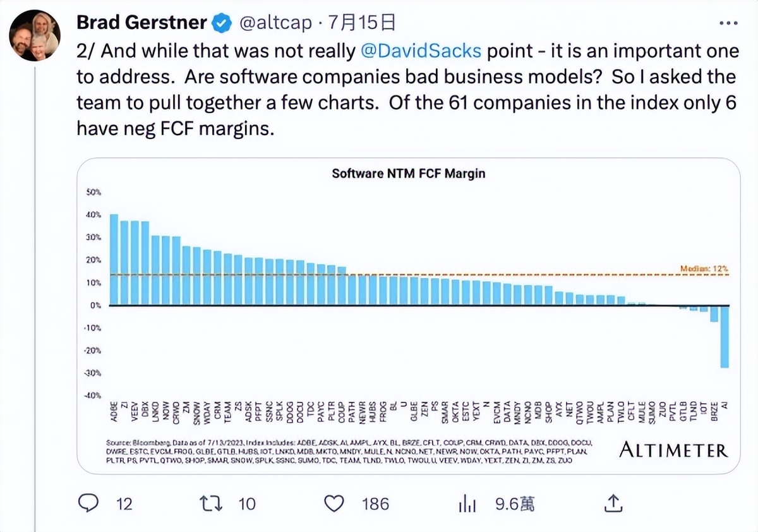The image size is (758, 532).
Task: Click the blue verified badge
Action: point(220,23)
